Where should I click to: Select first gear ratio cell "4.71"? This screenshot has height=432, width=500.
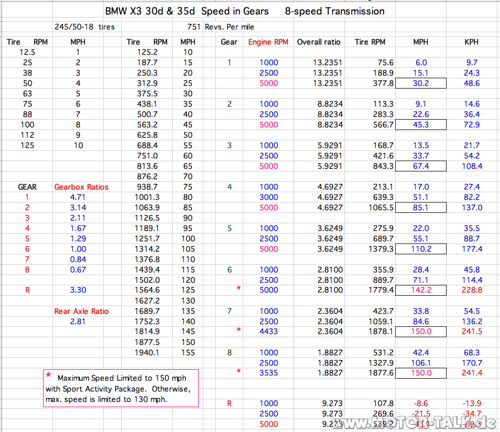(x=78, y=197)
